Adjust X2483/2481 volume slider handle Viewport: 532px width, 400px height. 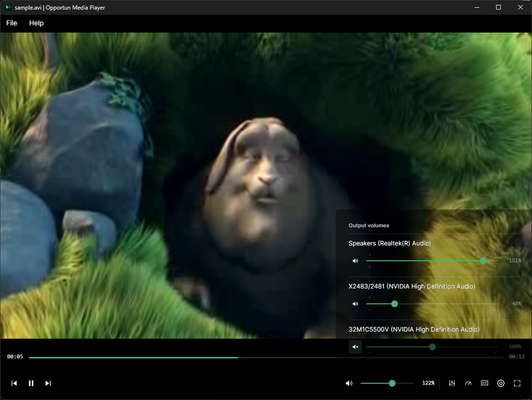(x=395, y=304)
